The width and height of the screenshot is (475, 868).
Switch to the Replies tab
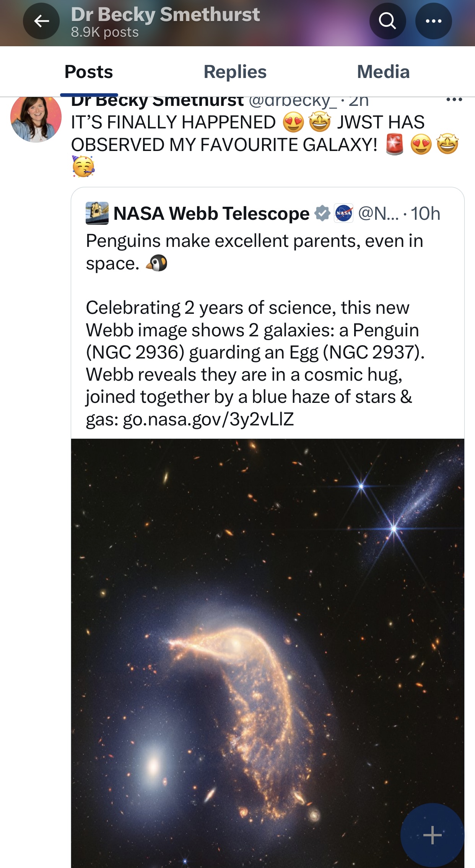(235, 72)
